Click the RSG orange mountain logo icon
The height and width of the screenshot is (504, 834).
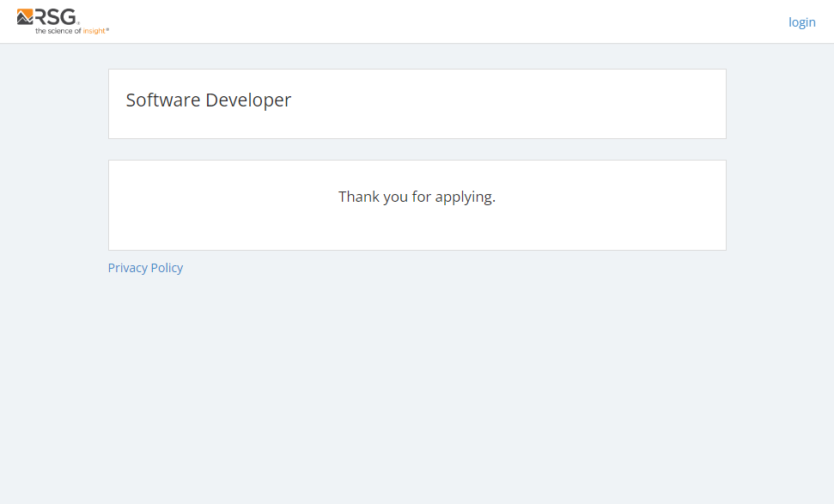[x=25, y=16]
